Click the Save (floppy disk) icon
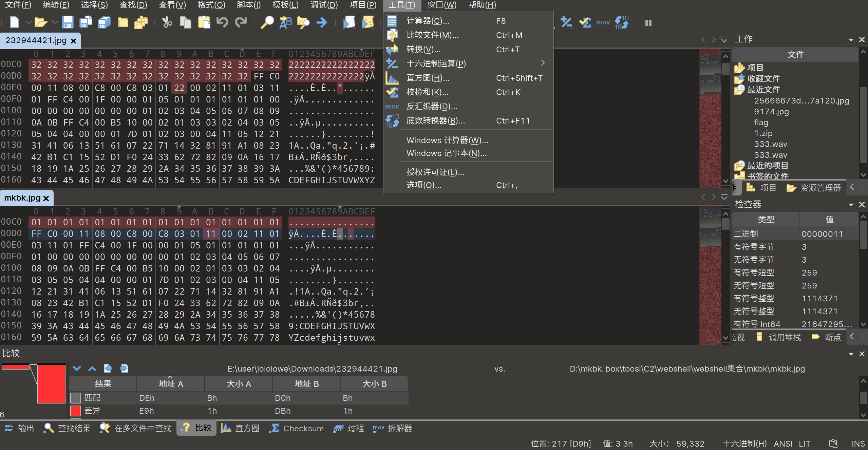The height and width of the screenshot is (450, 868). 68,22
